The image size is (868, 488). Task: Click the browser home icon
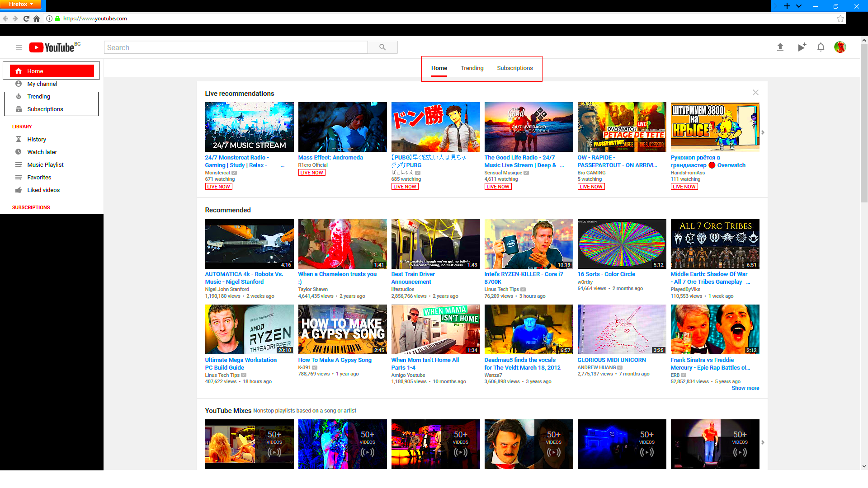pyautogui.click(x=37, y=19)
